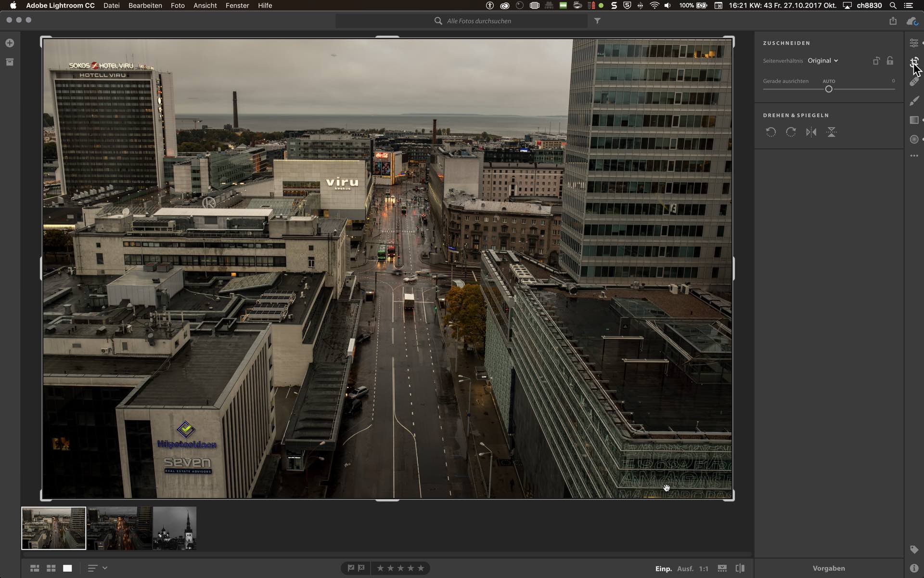Select the second night street thumbnail
This screenshot has width=924, height=578.
click(x=119, y=528)
